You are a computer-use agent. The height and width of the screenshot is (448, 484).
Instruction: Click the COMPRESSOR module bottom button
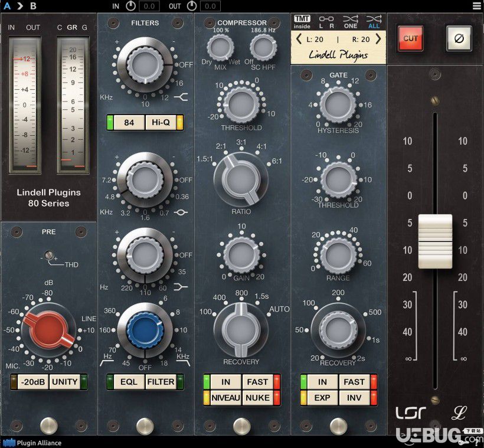241,426
